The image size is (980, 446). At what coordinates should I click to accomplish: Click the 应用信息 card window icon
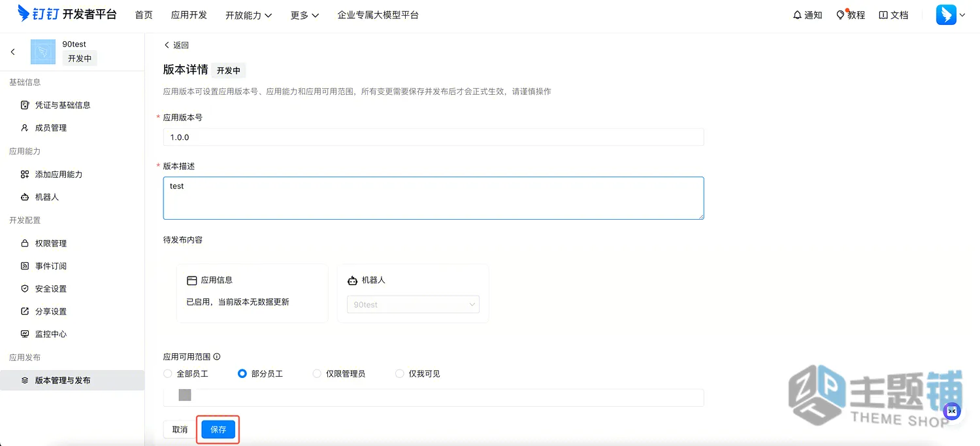pos(191,281)
